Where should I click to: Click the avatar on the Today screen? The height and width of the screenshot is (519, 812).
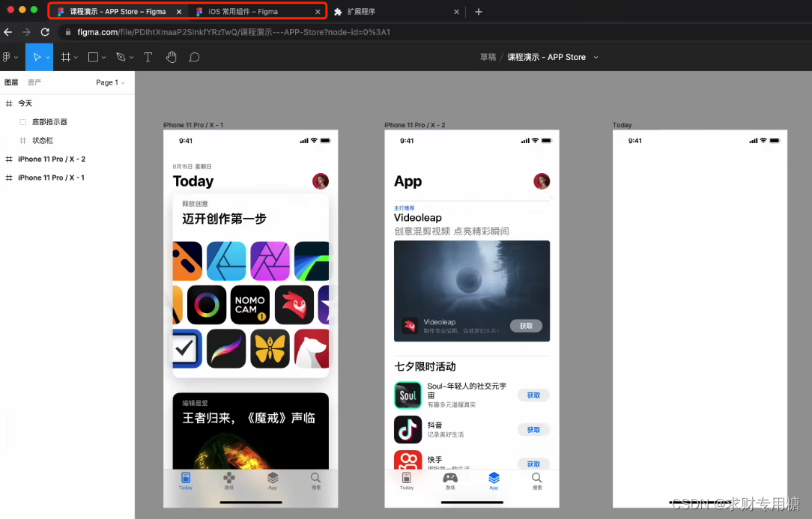321,181
